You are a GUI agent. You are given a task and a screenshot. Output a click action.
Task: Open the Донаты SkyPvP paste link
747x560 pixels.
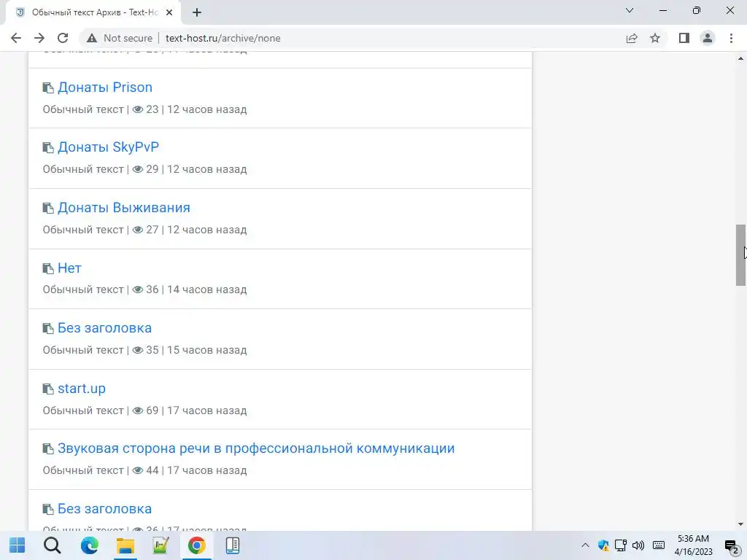tap(108, 147)
